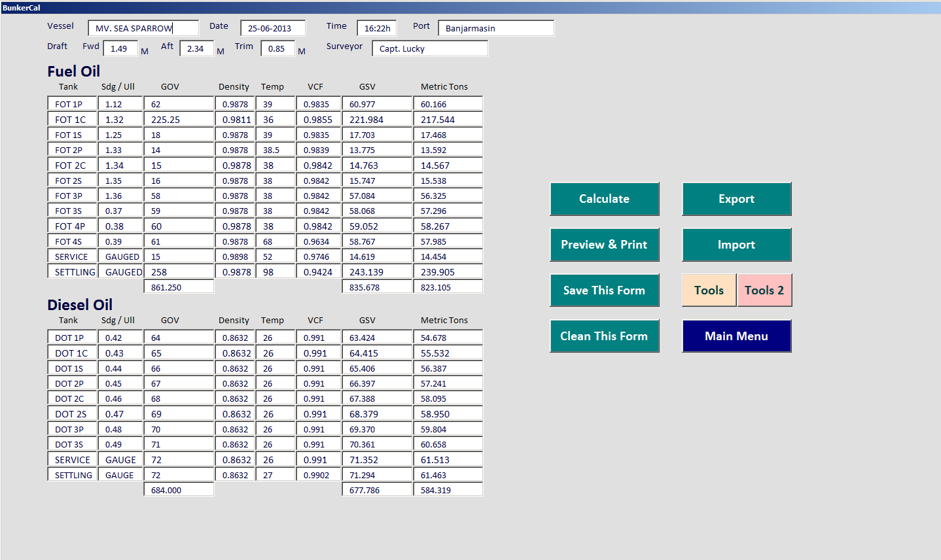Select Fuel Oil SETTLING temperature cell 98
This screenshot has height=560, width=941.
point(275,272)
